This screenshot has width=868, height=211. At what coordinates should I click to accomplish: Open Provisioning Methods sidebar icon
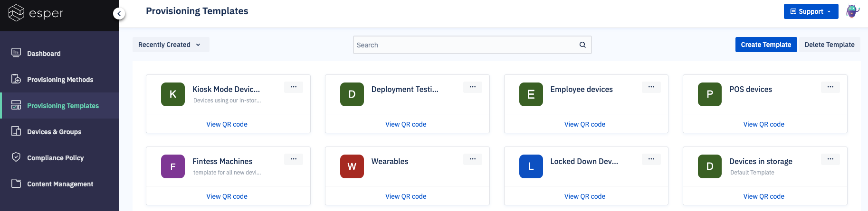click(16, 79)
